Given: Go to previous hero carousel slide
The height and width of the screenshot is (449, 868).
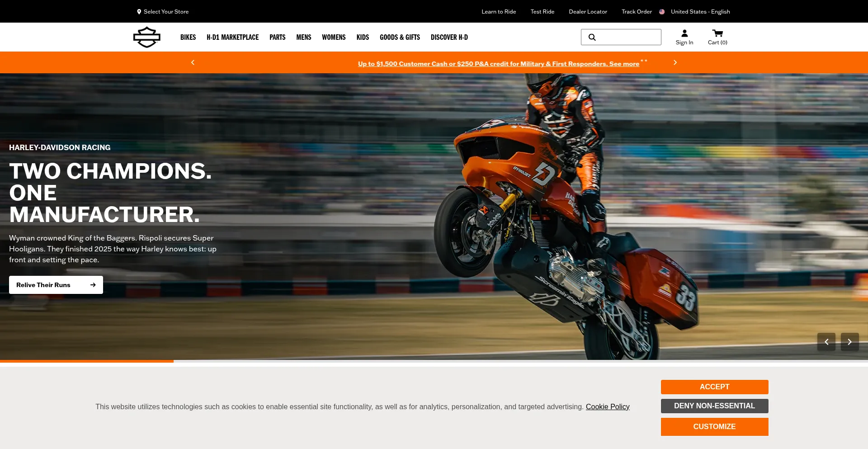Looking at the screenshot, I should pos(826,342).
